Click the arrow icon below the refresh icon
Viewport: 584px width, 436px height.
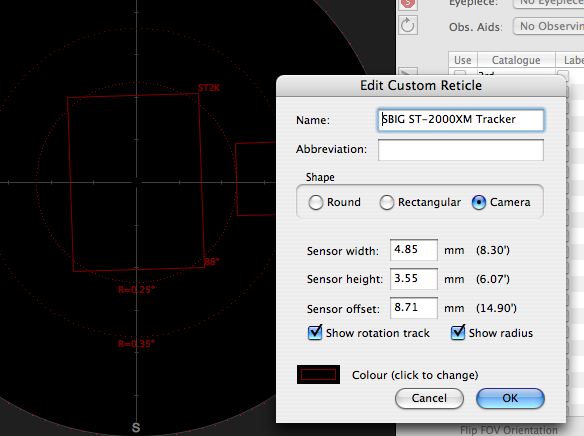407,71
